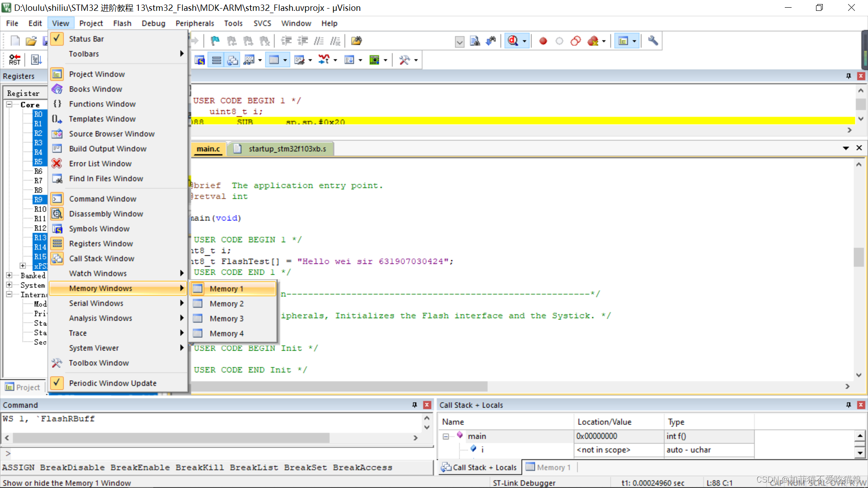Screen dimensions: 868x488
Task: Toggle Status Bar visibility
Action: point(86,38)
